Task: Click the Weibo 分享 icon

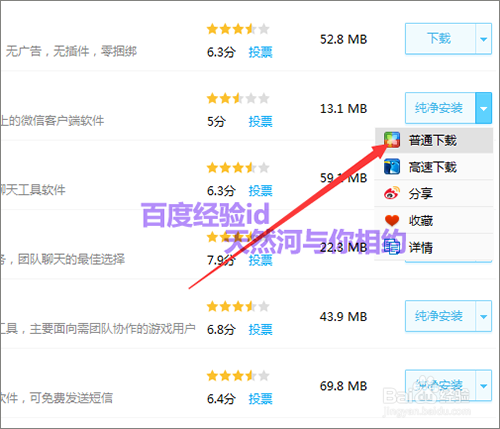Action: coord(392,193)
